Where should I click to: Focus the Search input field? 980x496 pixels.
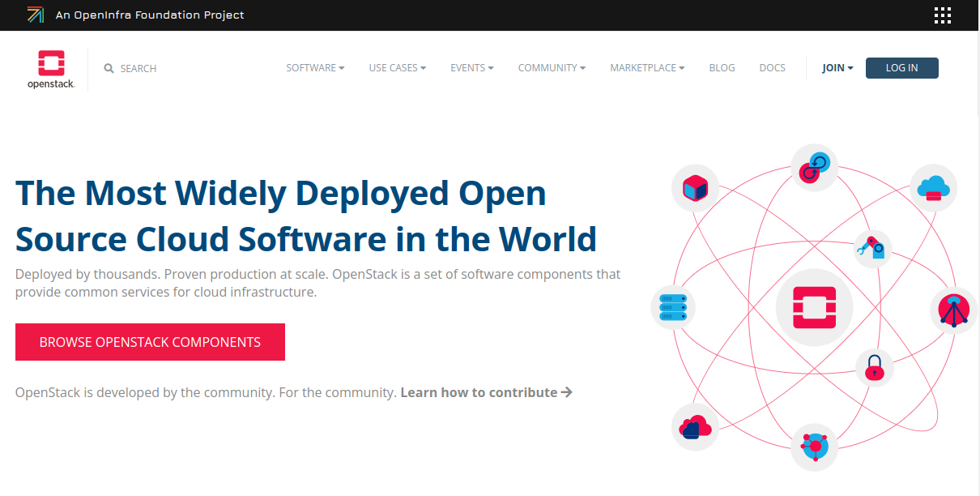tap(138, 69)
